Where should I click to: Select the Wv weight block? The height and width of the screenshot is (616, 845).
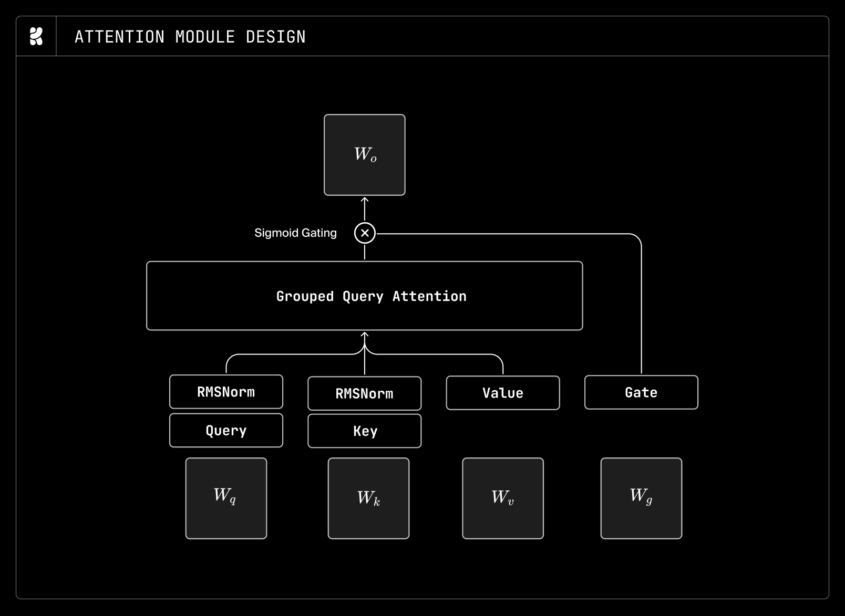pyautogui.click(x=503, y=498)
